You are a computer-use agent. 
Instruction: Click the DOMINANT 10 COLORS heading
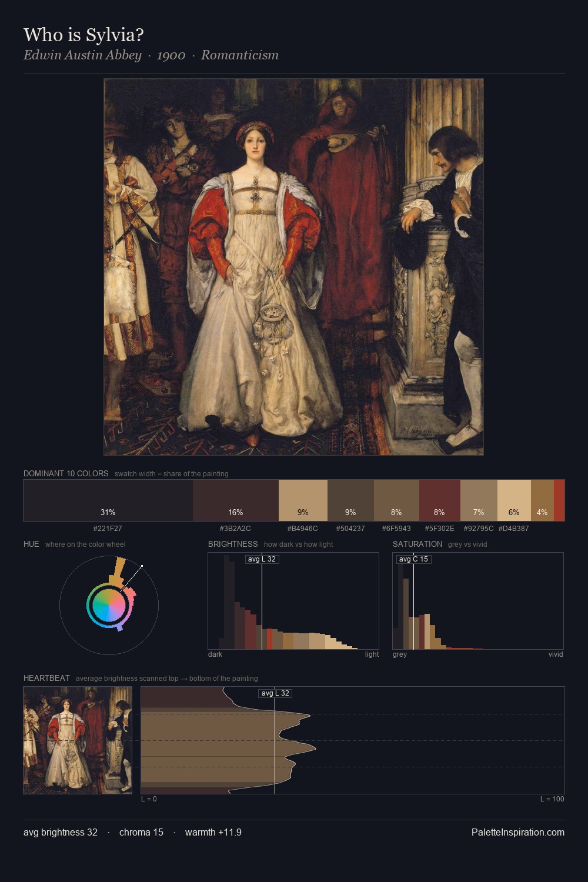(66, 473)
